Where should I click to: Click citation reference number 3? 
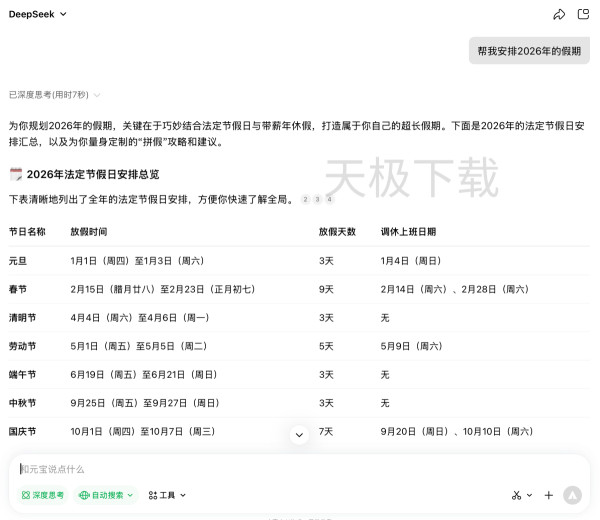[317, 199]
